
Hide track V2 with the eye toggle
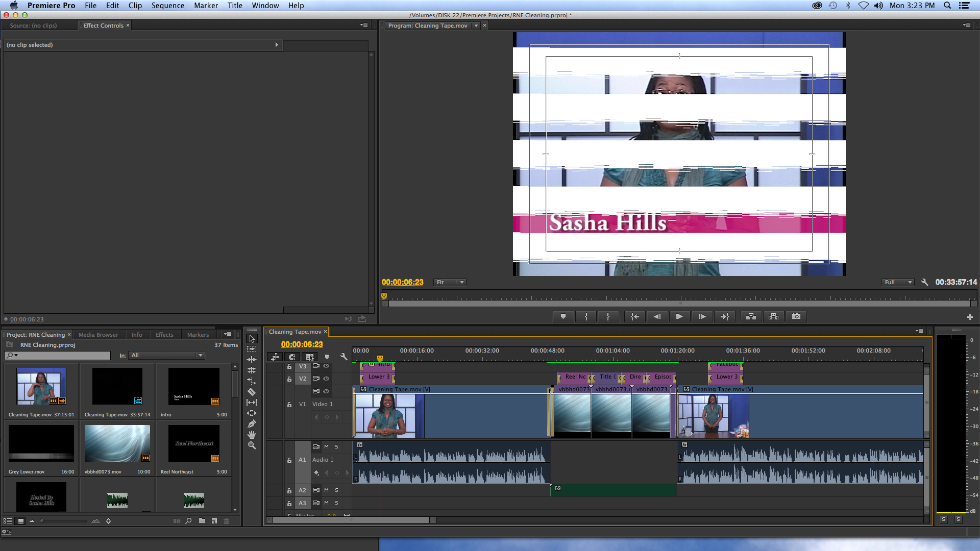click(326, 379)
